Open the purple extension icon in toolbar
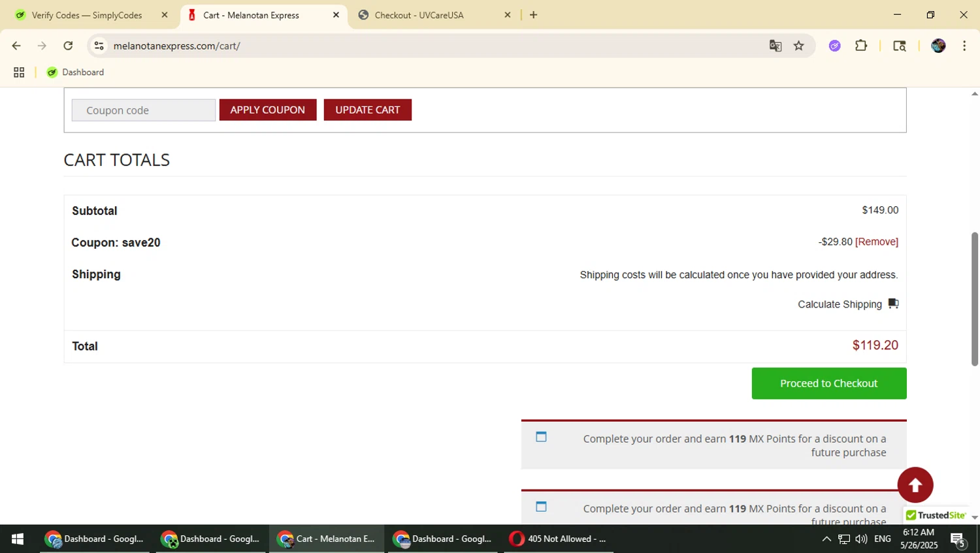This screenshot has width=980, height=553. coord(834,46)
